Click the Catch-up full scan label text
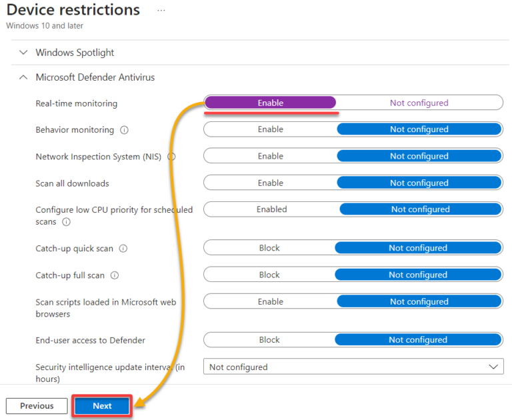Viewport: 512px width, 420px height. tap(70, 275)
